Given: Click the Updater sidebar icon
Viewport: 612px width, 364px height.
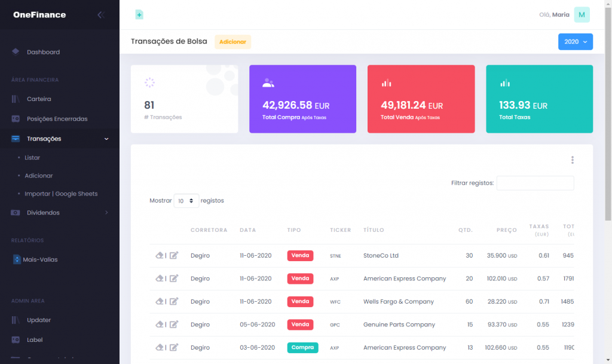Looking at the screenshot, I should coord(16,320).
